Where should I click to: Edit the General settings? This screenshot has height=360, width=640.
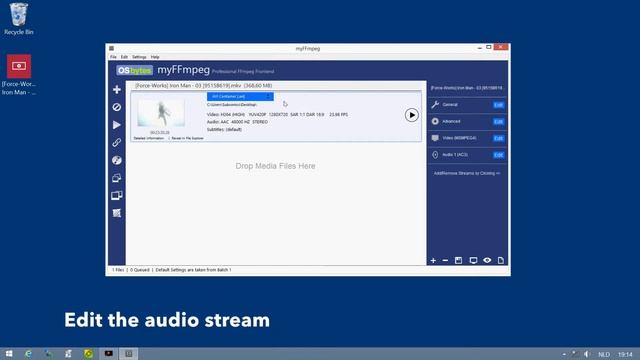pyautogui.click(x=498, y=105)
